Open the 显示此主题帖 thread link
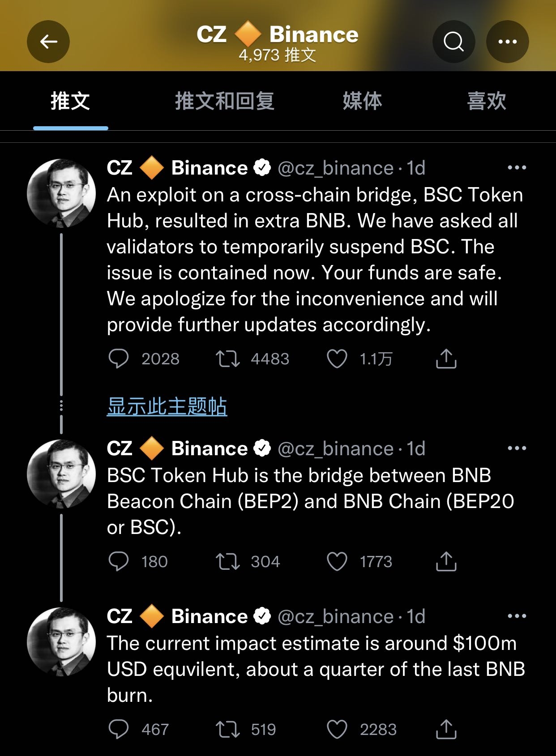The width and height of the screenshot is (556, 756). point(167,406)
